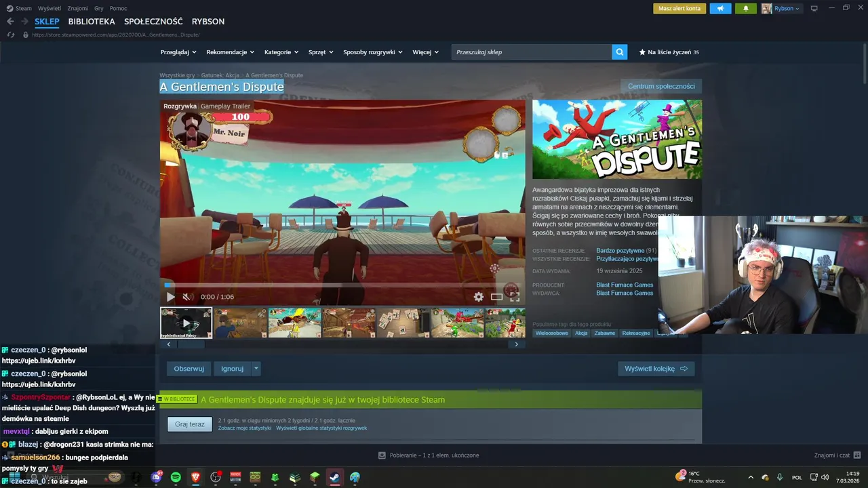The image size is (868, 488).
Task: Open the Pomoc menu
Action: [x=119, y=8]
